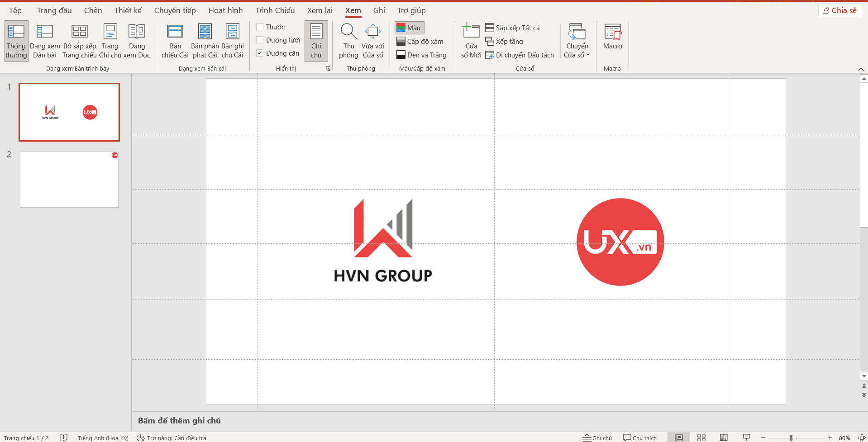Viewport: 868px width, 442px height.
Task: Open Bản chiếu Cái master view
Action: 175,41
